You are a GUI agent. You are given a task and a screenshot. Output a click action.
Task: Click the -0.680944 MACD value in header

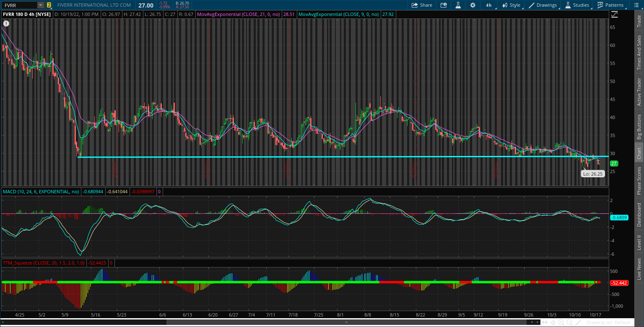[93, 192]
